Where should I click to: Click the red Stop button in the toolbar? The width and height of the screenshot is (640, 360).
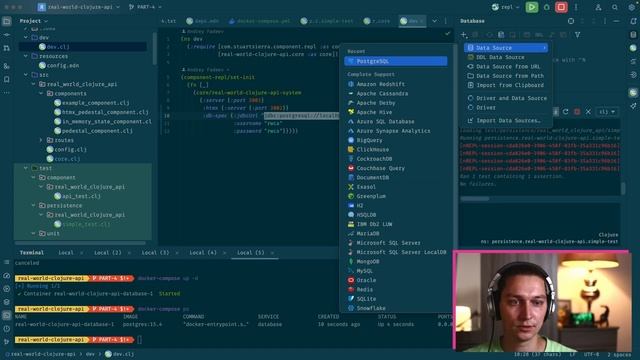click(x=561, y=7)
